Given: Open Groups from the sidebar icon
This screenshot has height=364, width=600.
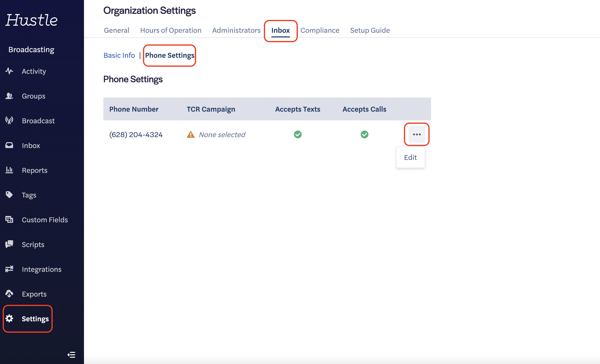Looking at the screenshot, I should pos(9,96).
